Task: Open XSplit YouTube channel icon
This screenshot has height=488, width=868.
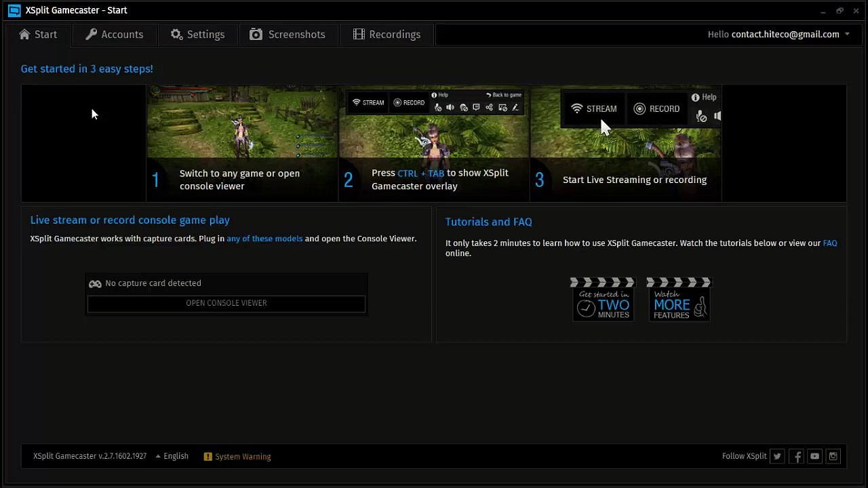Action: coord(815,456)
